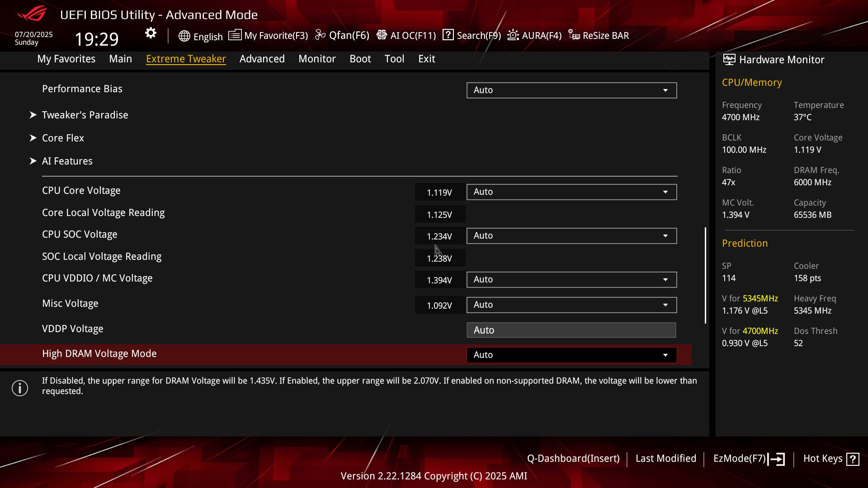Image resolution: width=868 pixels, height=488 pixels.
Task: Expand Tweaker's Paradise submenu
Action: pos(85,115)
